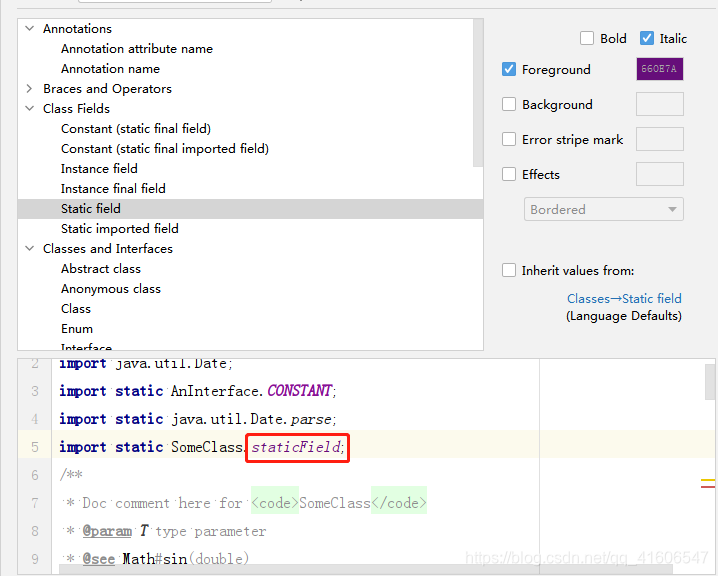
Task: Collapse the Annotations tree node
Action: (30, 28)
